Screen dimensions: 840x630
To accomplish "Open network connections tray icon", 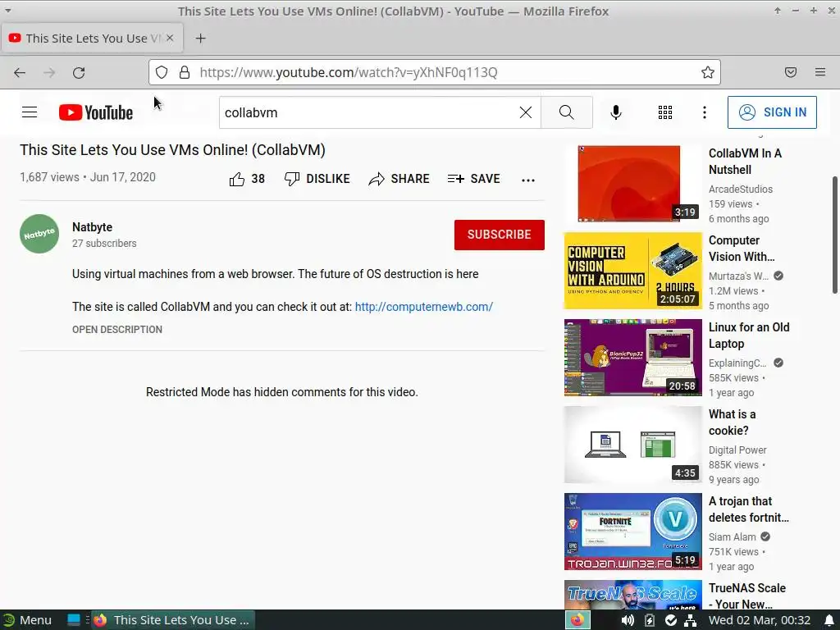I will pos(691,620).
